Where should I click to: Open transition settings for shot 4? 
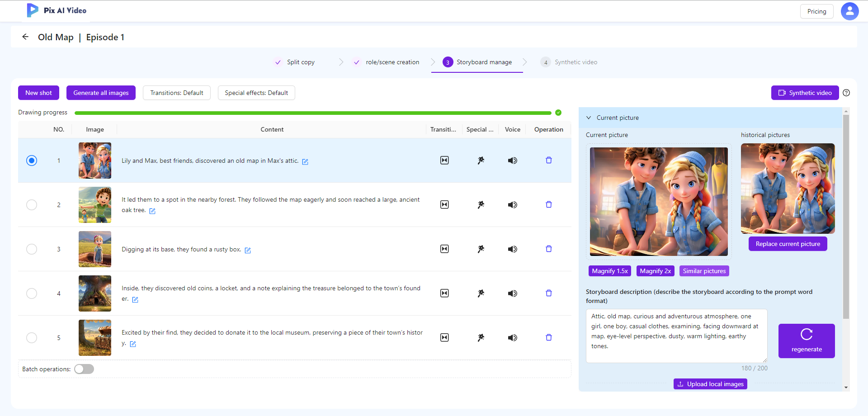tap(444, 293)
